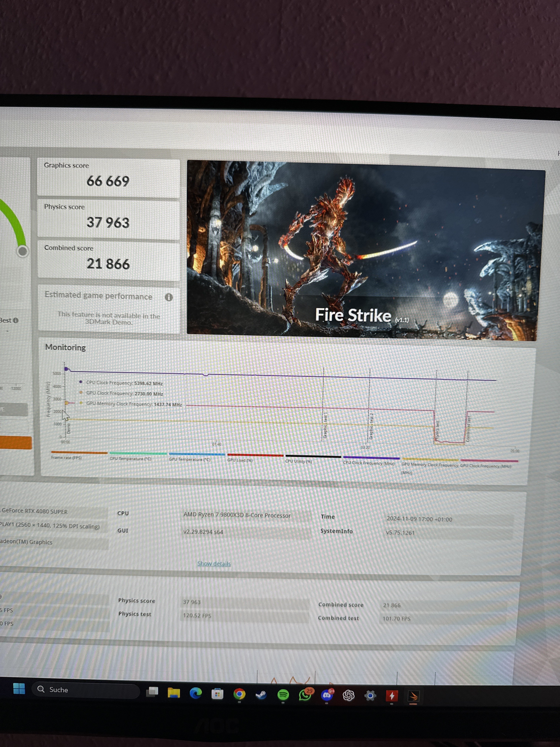Open Discord from the taskbar
The image size is (560, 747).
tap(326, 695)
